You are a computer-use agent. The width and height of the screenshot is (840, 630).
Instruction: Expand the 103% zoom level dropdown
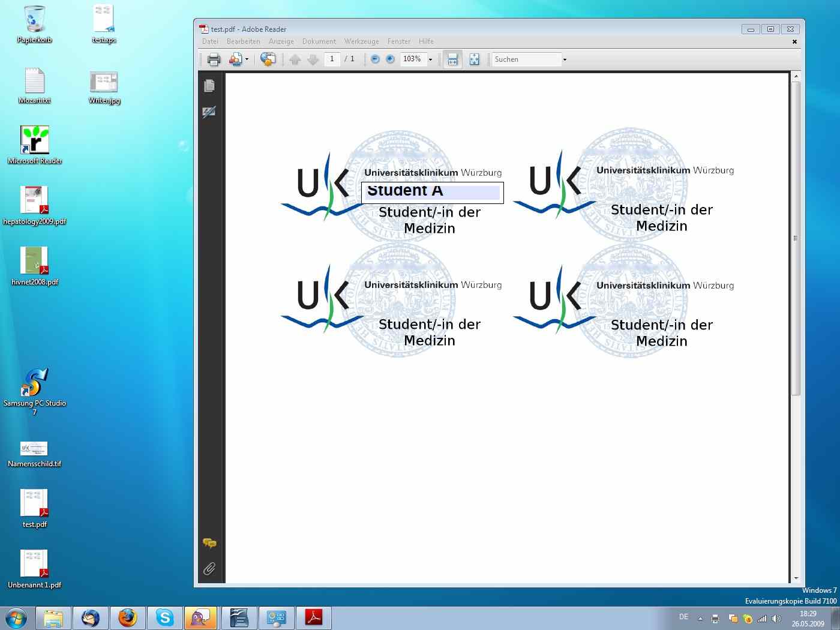[430, 59]
